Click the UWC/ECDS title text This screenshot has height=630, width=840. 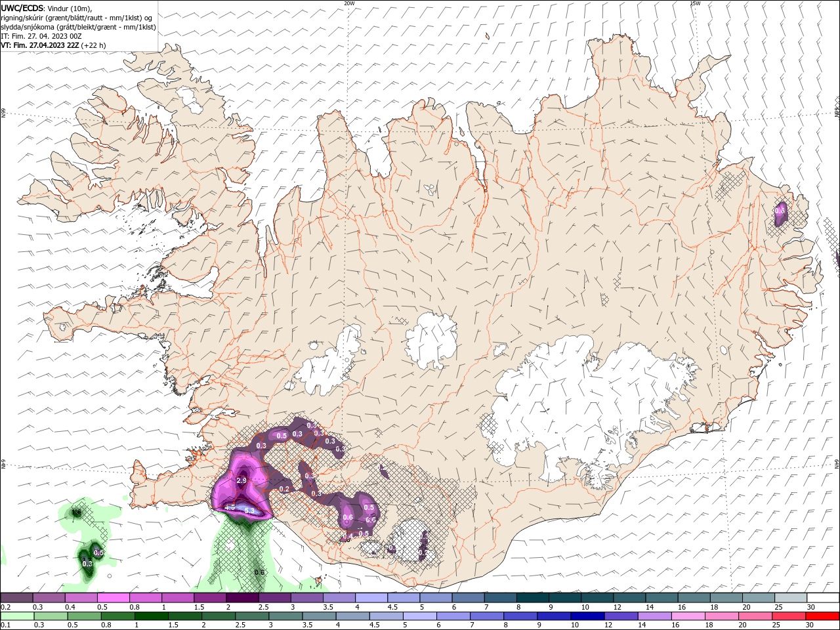point(23,8)
